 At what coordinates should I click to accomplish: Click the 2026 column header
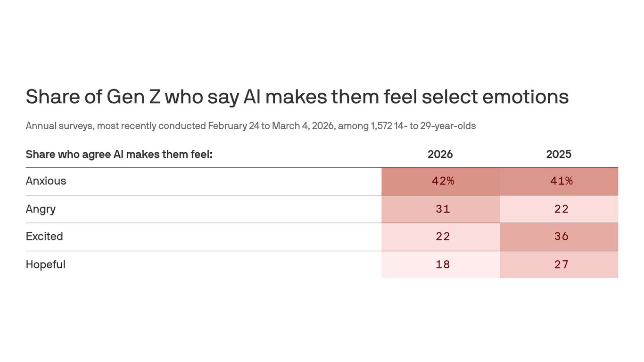click(440, 154)
